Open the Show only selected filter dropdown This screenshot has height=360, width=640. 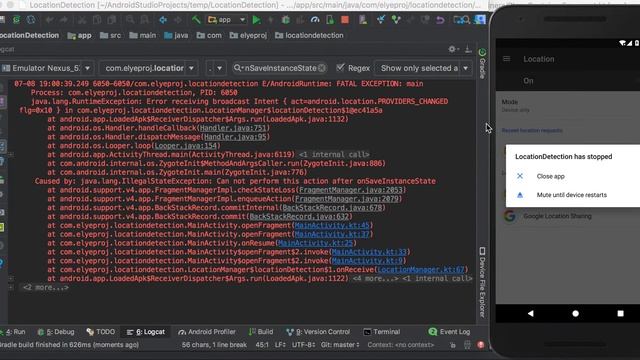click(424, 68)
